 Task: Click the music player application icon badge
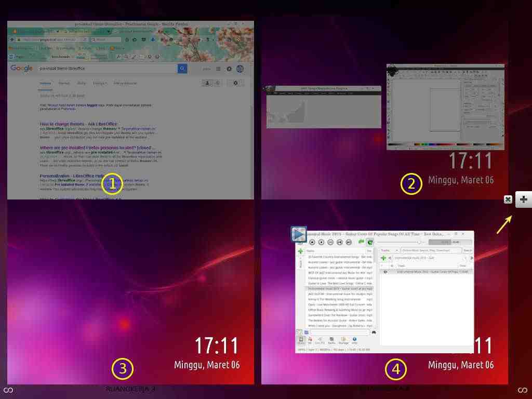tap(299, 234)
